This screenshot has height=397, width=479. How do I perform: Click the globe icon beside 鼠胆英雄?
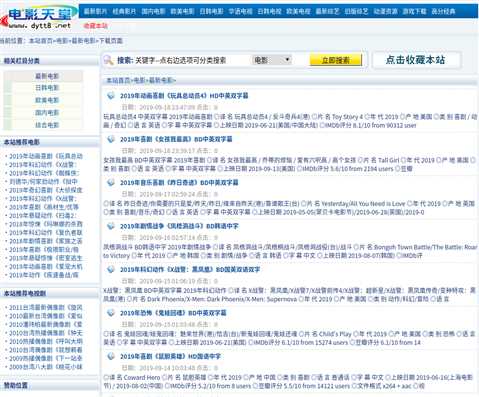(x=110, y=356)
